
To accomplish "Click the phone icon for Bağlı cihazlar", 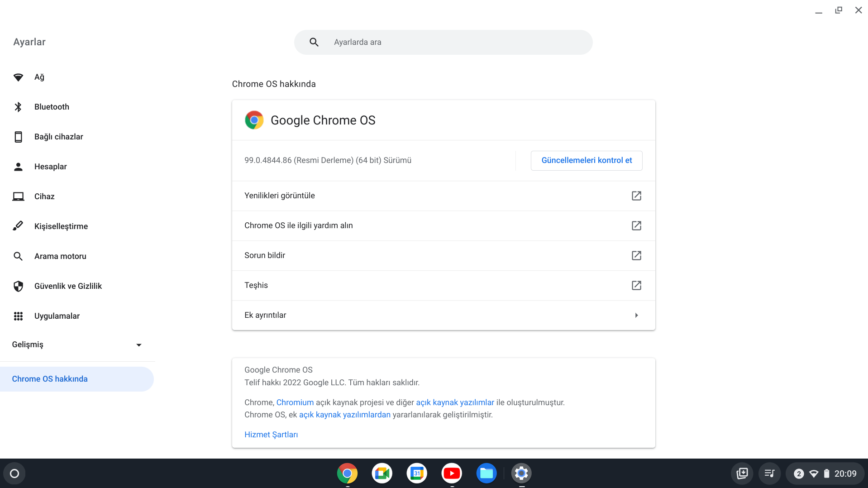I will pos(18,137).
